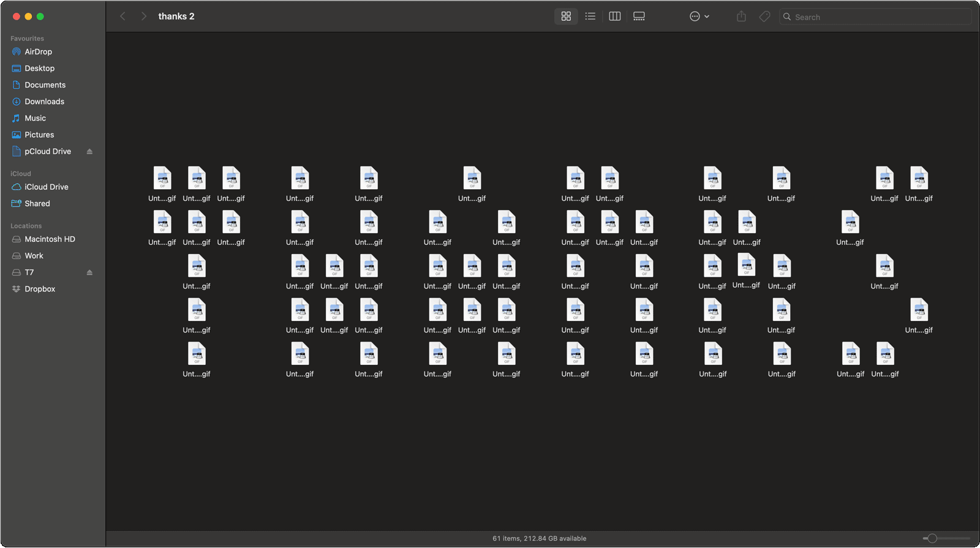Screen dimensions: 980x548
Task: Click the Edit Tags icon
Action: pos(764,17)
